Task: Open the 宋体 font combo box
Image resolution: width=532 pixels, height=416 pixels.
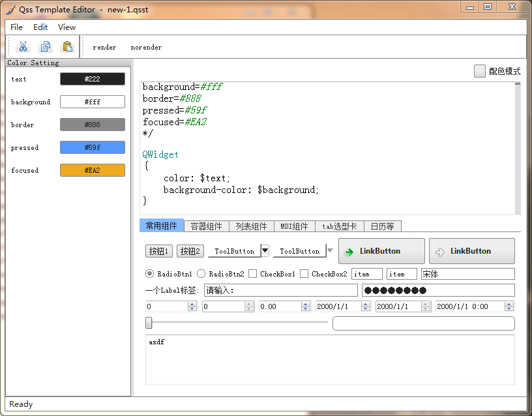Action: pos(467,274)
